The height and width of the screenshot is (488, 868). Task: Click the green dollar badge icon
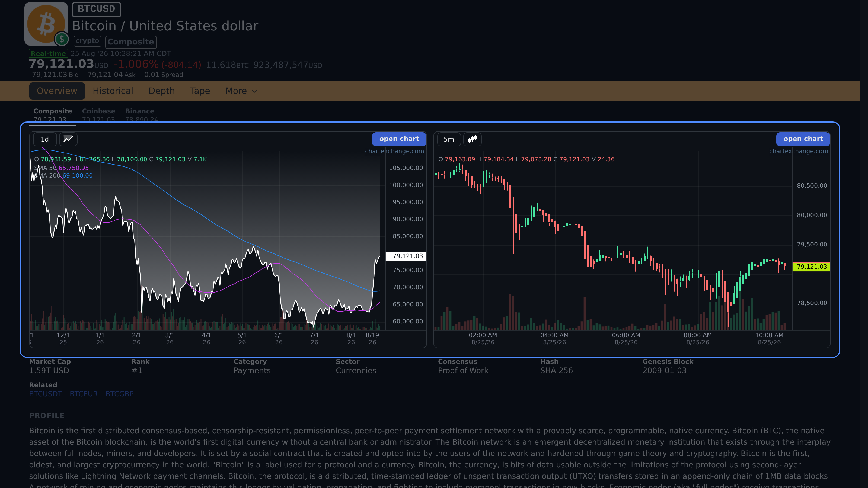[x=62, y=39]
